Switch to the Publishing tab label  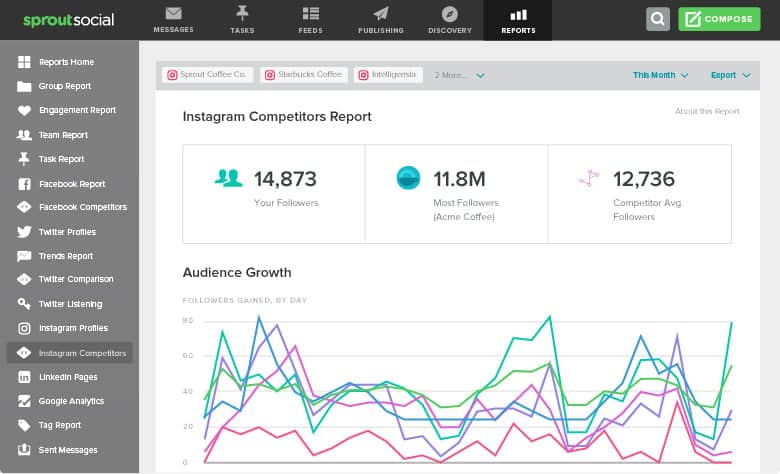click(381, 30)
